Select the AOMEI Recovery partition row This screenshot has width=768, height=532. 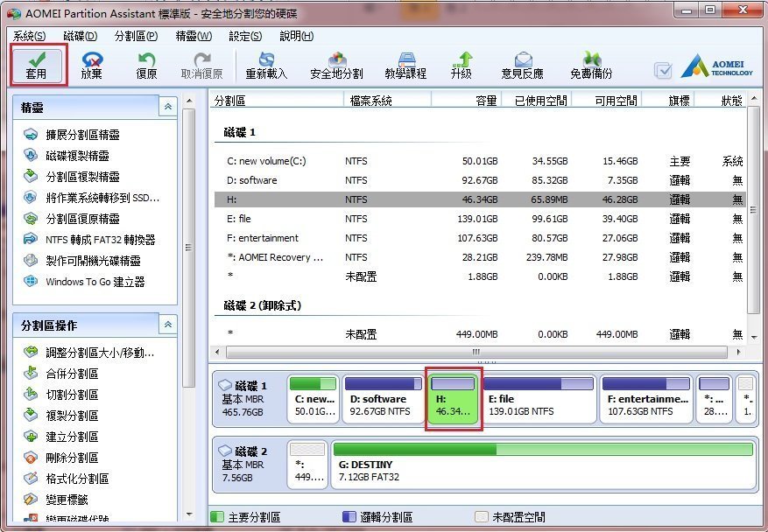pos(480,257)
